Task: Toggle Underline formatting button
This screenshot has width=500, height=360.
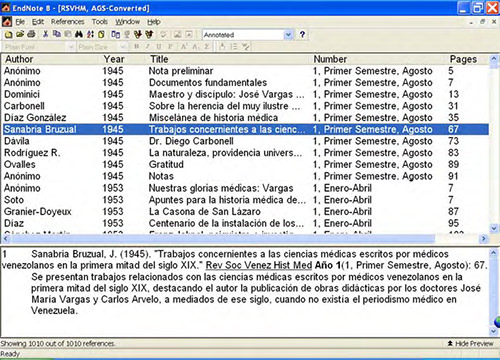Action: (x=159, y=47)
